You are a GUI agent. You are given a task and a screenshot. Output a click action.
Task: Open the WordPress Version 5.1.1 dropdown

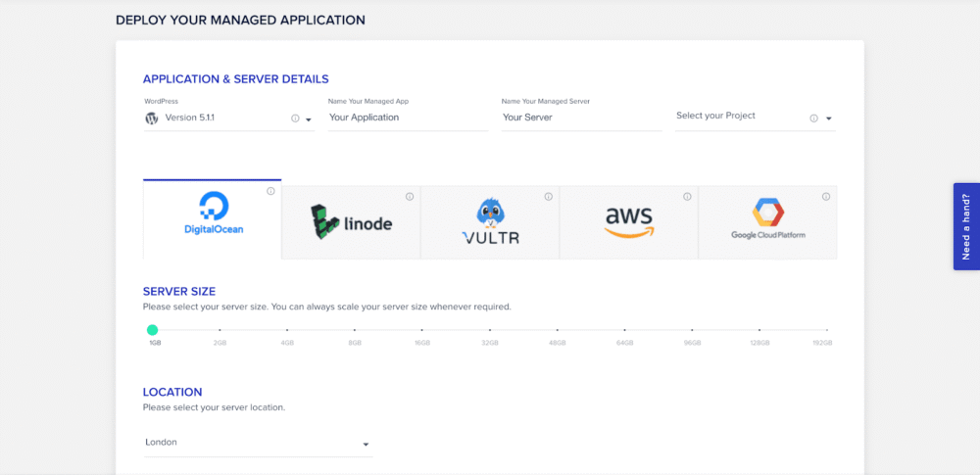[309, 119]
